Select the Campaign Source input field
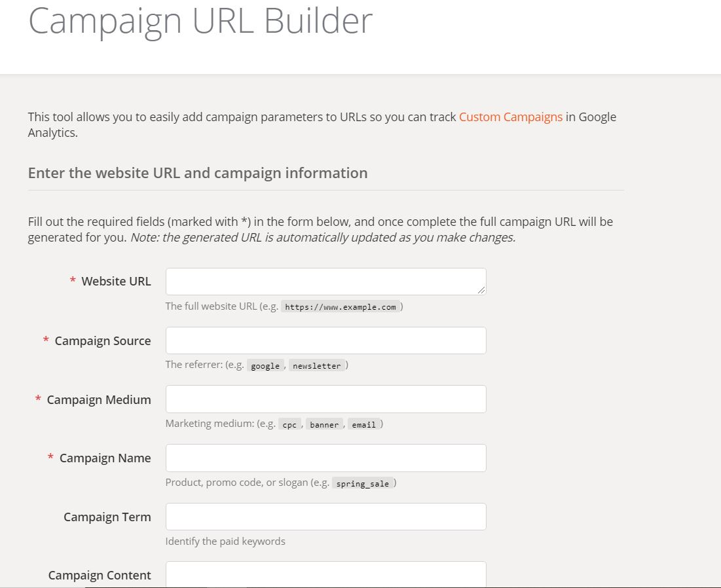 pos(325,340)
